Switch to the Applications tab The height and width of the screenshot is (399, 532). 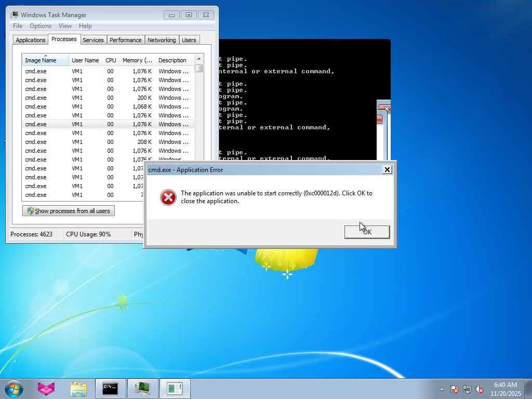[31, 39]
